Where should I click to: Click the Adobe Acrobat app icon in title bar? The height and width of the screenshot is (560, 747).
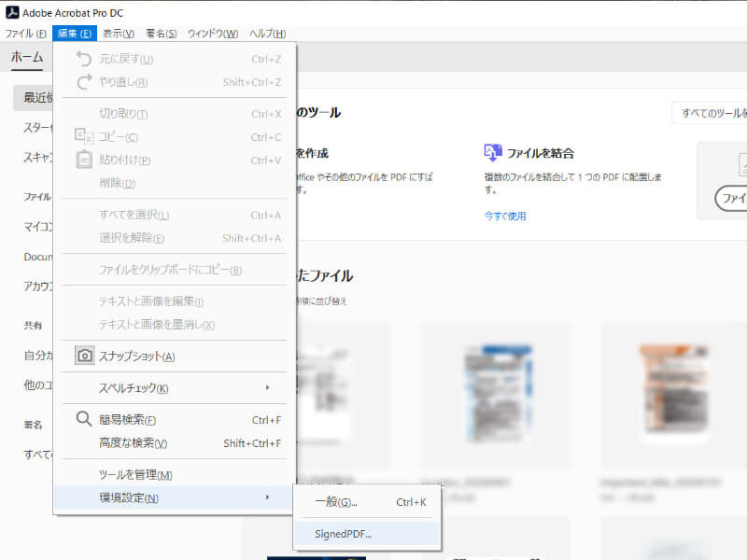point(12,12)
